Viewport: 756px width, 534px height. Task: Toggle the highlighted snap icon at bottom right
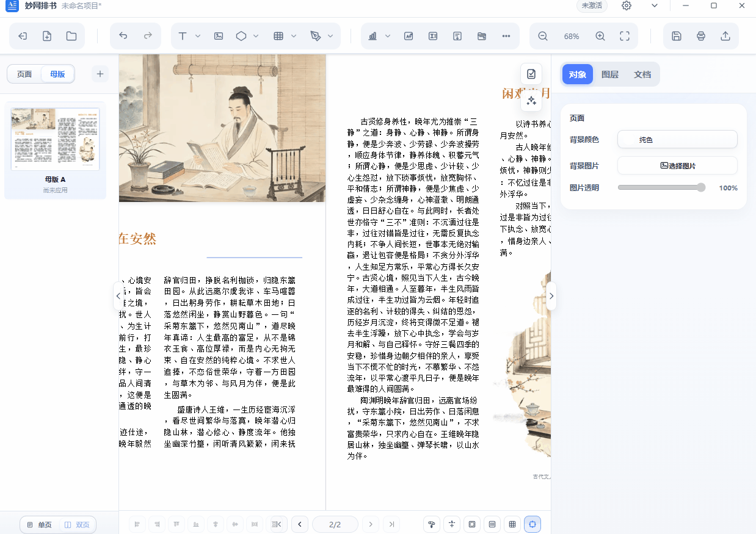click(x=532, y=524)
